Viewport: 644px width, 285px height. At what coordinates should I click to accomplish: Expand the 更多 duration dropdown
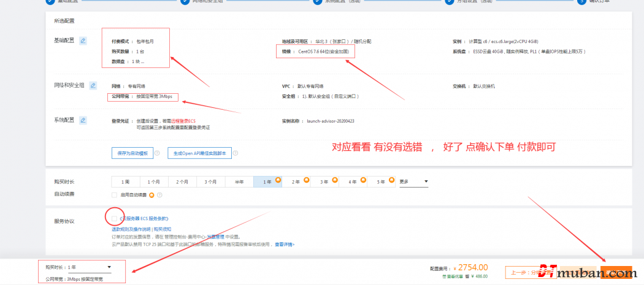click(413, 182)
